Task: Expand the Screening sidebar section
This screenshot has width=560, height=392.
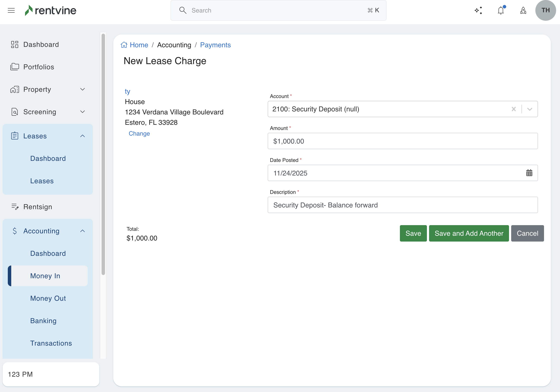Action: point(83,112)
